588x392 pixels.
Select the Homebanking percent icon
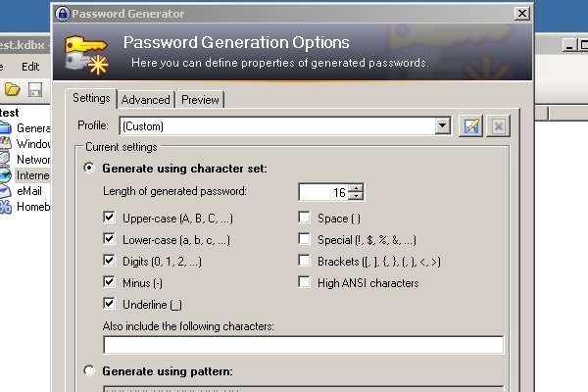point(5,207)
